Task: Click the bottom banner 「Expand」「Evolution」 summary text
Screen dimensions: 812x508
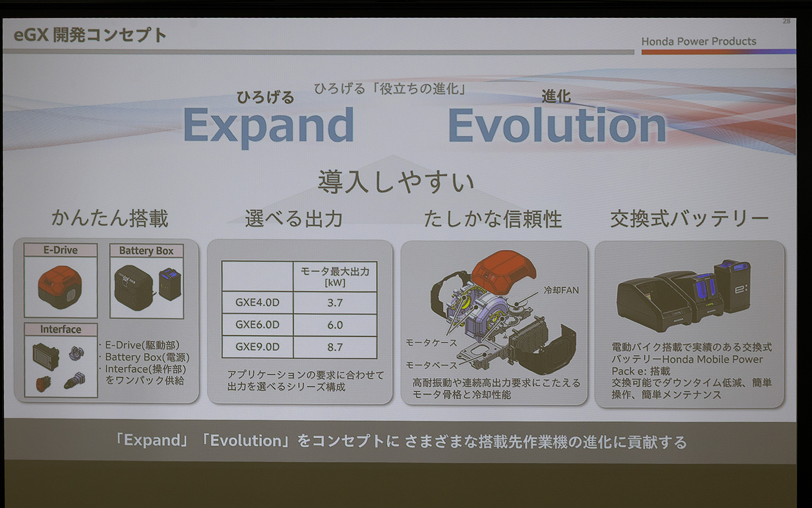Action: tap(401, 441)
